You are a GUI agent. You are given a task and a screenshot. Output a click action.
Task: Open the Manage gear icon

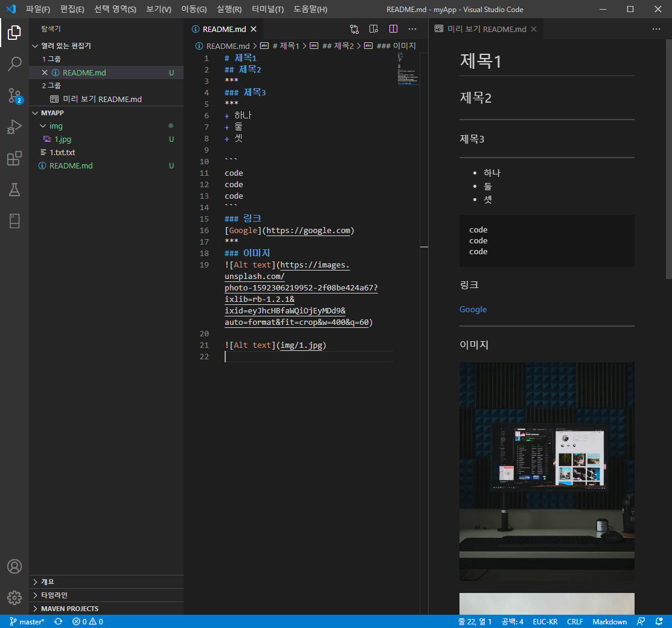tap(14, 597)
